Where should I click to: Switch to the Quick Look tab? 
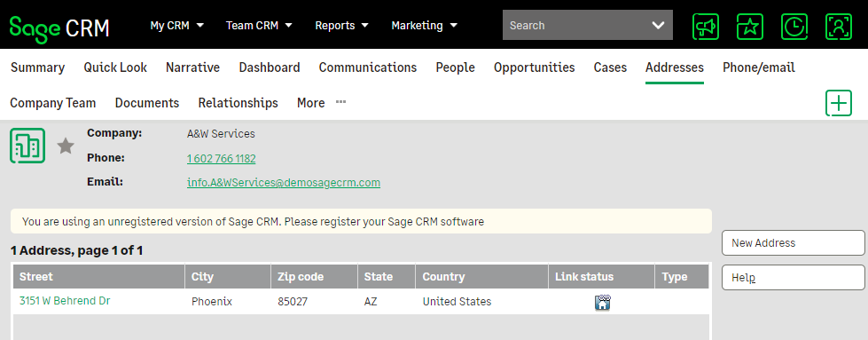[x=115, y=67]
